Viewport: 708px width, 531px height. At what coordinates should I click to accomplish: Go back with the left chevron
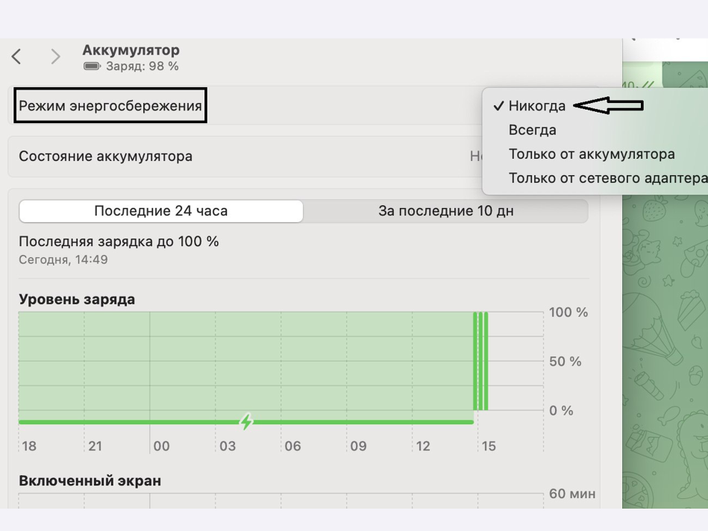[16, 56]
